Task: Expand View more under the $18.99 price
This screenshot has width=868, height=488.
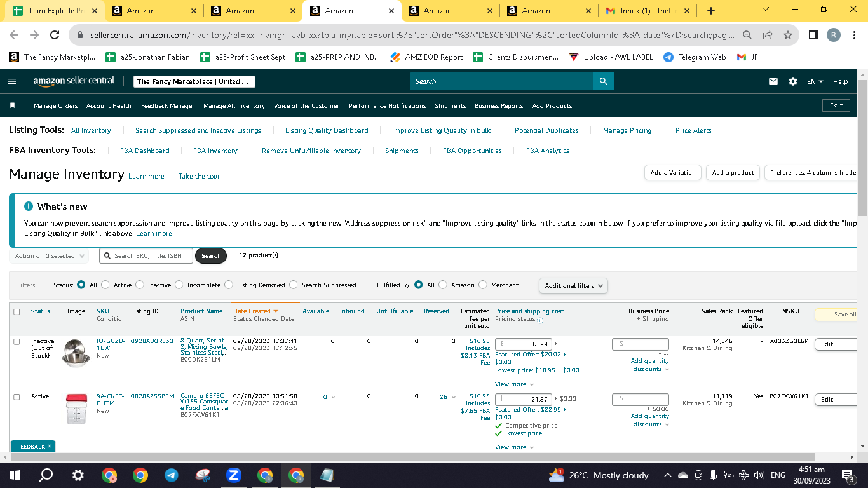Action: coord(514,384)
